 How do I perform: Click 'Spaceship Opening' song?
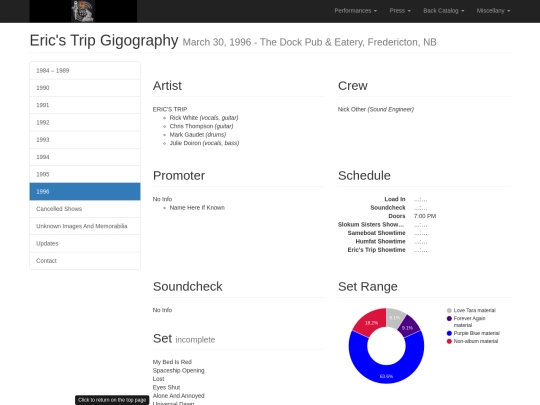178,371
